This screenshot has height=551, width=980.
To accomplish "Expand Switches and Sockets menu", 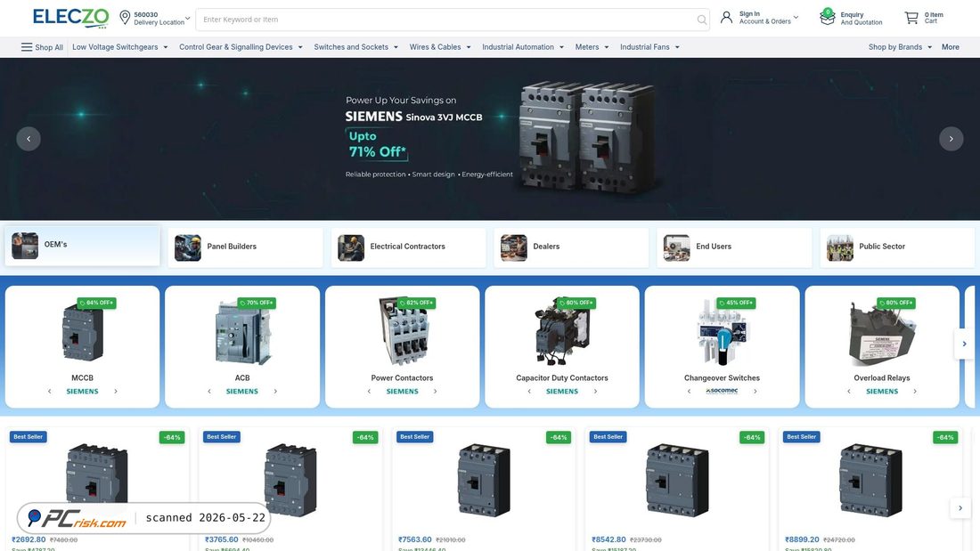I will (x=355, y=47).
